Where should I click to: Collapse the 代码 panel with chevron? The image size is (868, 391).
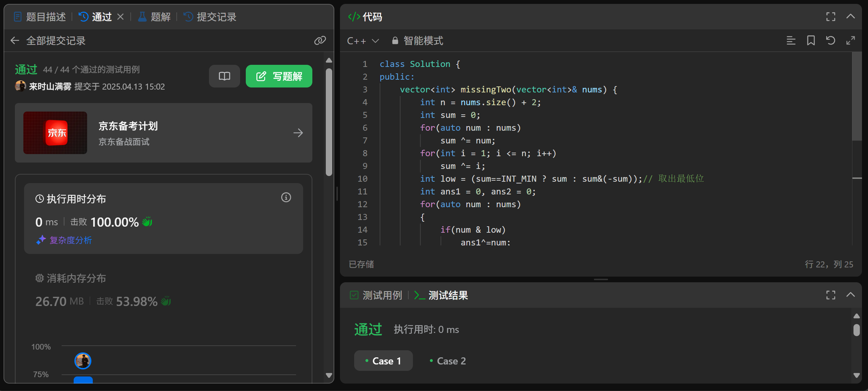[850, 17]
